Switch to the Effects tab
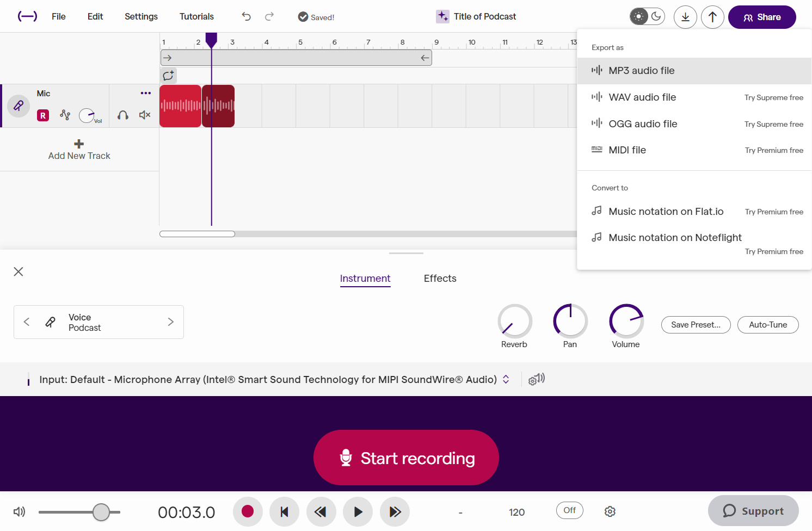The image size is (812, 531). (x=440, y=279)
